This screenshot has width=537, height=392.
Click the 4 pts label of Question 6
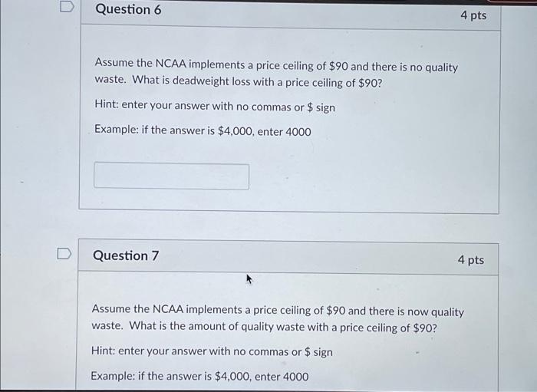(473, 15)
